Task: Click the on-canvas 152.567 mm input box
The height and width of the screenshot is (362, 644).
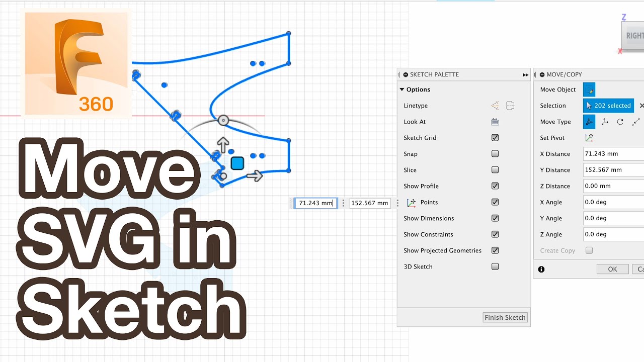Action: 370,203
